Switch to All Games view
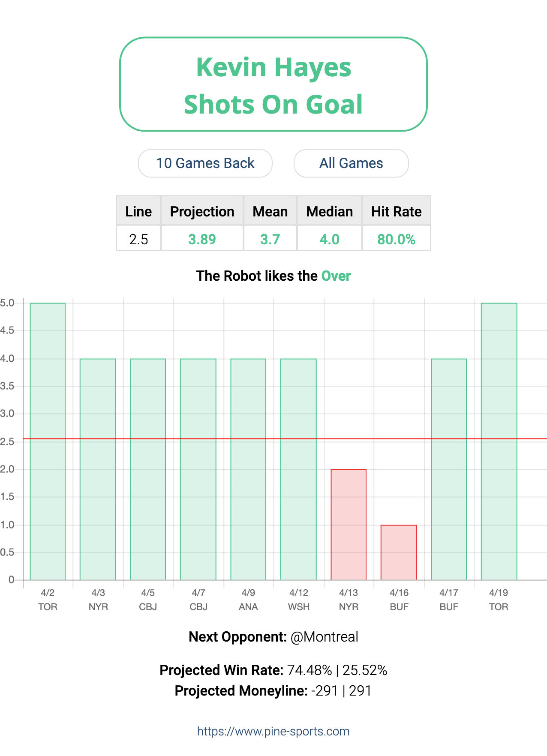547x756 pixels. pos(351,163)
